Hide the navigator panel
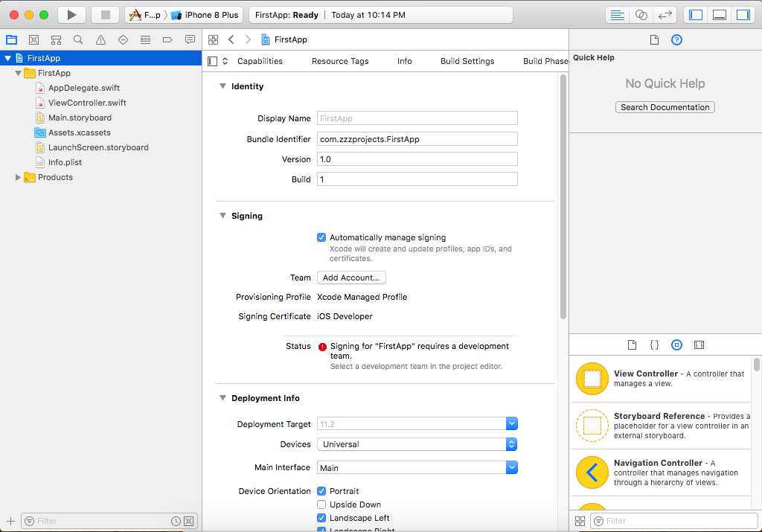762x532 pixels. click(x=696, y=15)
